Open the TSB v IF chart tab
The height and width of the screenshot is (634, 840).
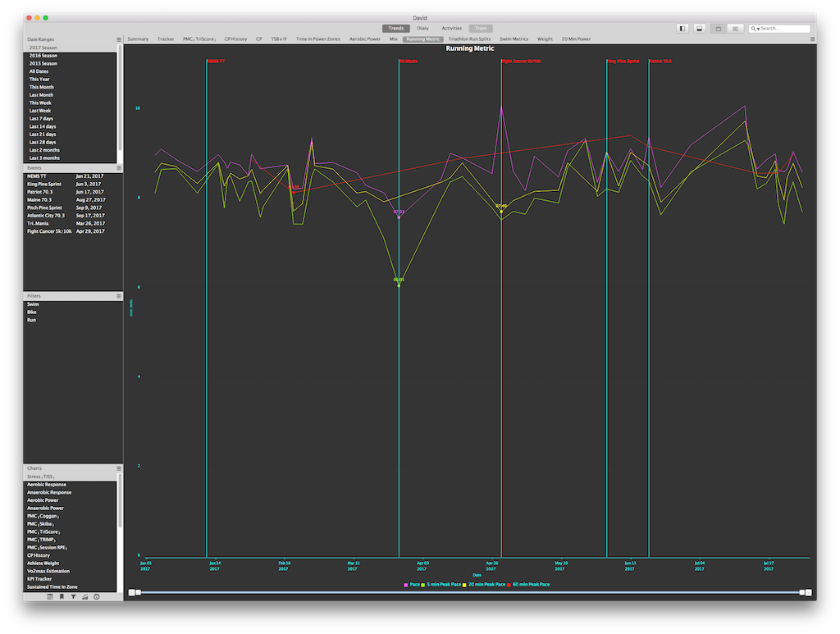pyautogui.click(x=279, y=39)
